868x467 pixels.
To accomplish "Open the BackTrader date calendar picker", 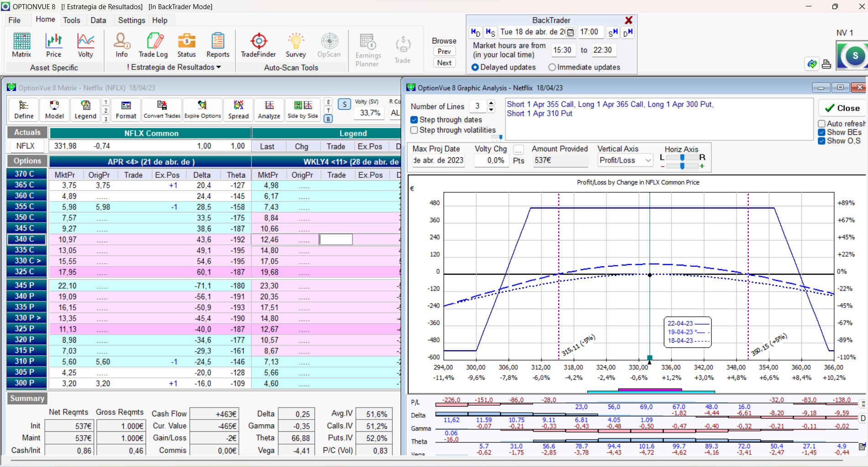I will click(570, 32).
